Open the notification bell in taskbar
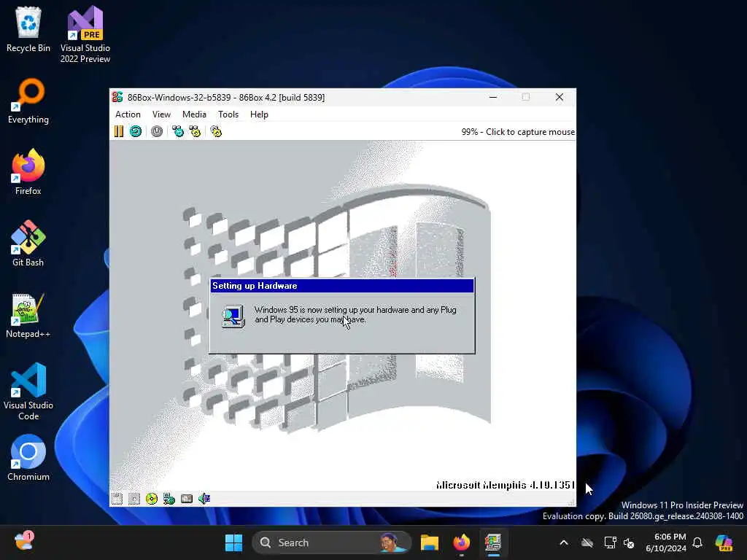 pyautogui.click(x=697, y=542)
